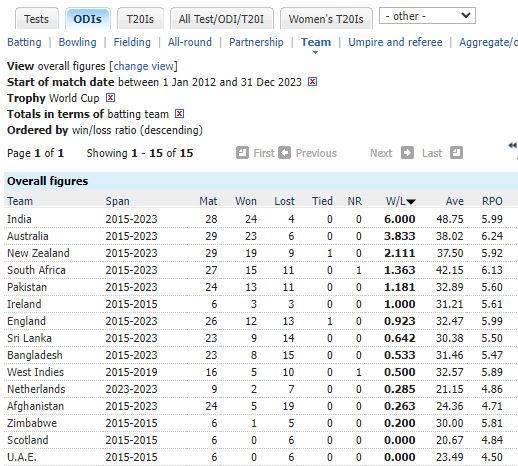Click the Afghanistan team name
This screenshot has width=518, height=466.
pyautogui.click(x=35, y=406)
